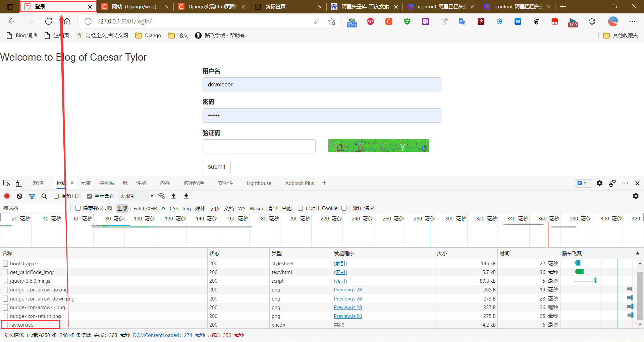Switch to Lighthouse DevTools tab
Image resolution: width=644 pixels, height=342 pixels.
click(259, 183)
